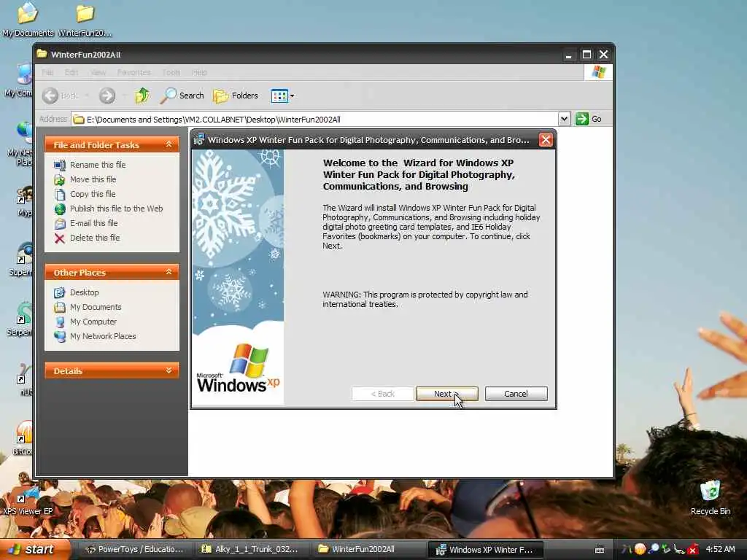Collapse the File and Folder Tasks panel
This screenshot has width=747, height=560.
(x=169, y=144)
